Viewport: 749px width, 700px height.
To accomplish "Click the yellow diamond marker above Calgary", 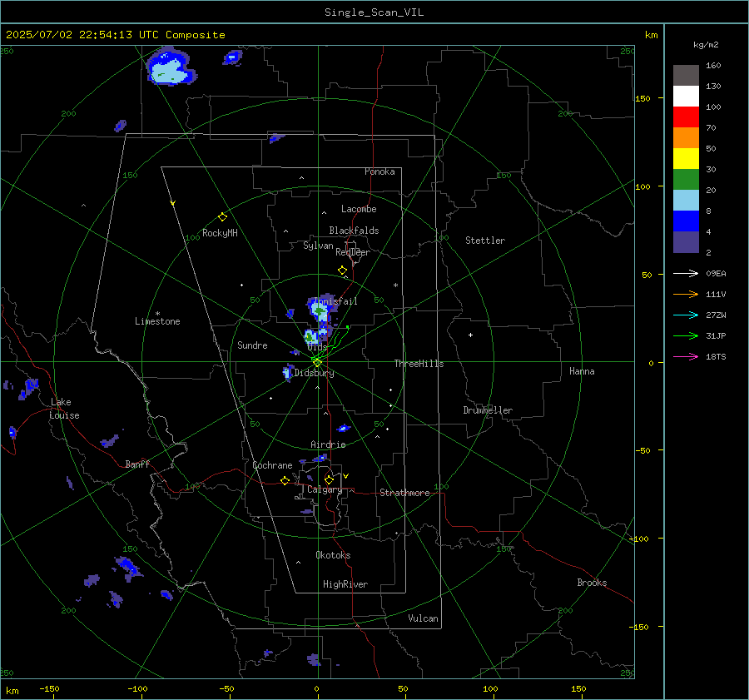I will click(329, 479).
